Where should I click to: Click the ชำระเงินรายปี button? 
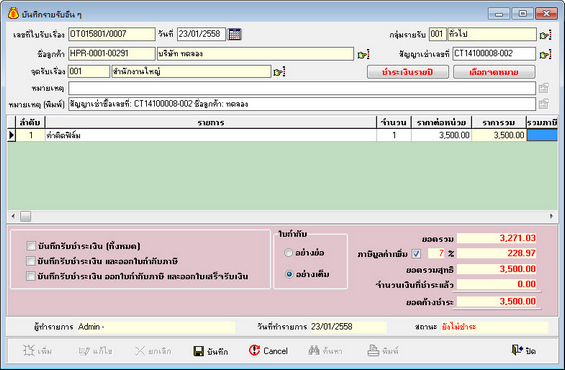coord(408,72)
